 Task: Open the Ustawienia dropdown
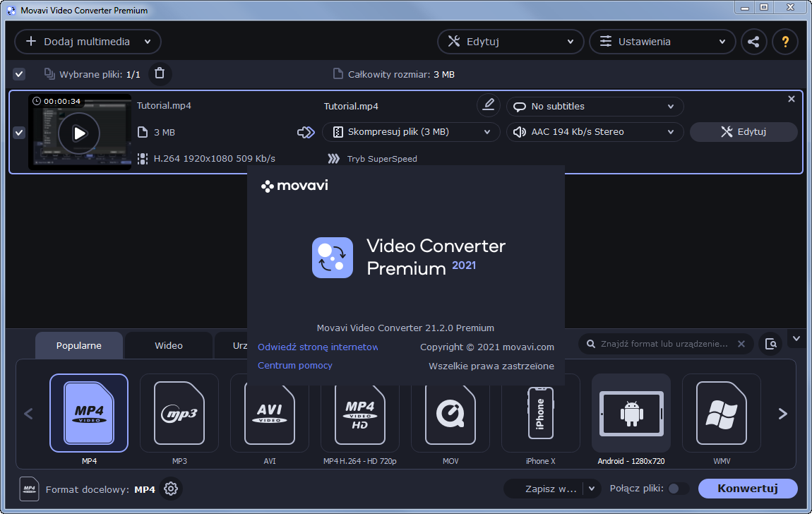662,42
